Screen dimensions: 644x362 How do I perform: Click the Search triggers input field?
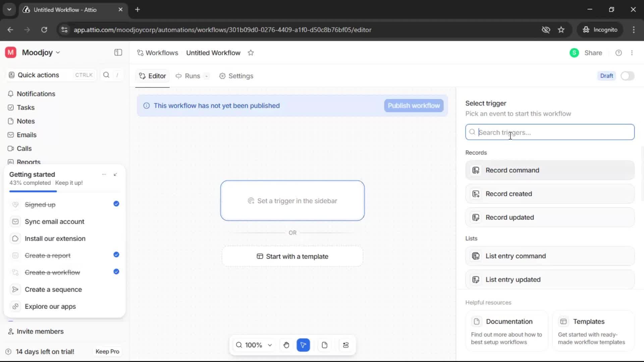tap(550, 132)
